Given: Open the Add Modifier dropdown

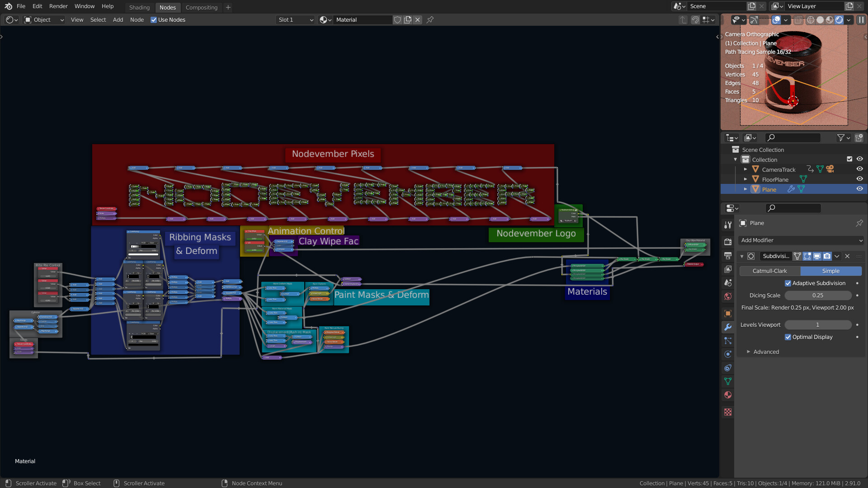Looking at the screenshot, I should coord(801,240).
